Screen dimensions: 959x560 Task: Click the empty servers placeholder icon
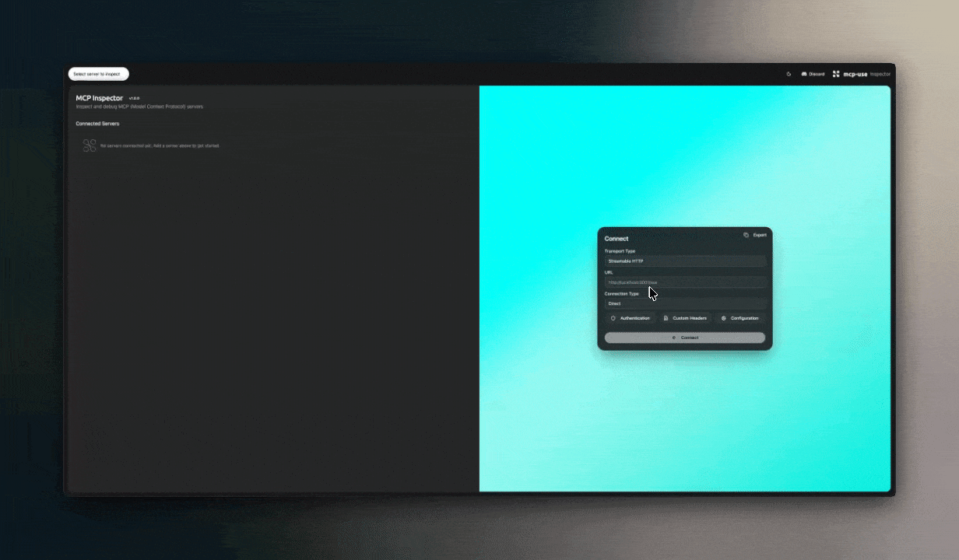click(x=90, y=145)
